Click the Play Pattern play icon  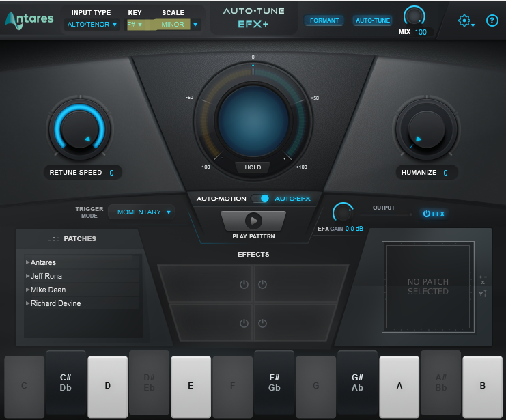click(253, 221)
